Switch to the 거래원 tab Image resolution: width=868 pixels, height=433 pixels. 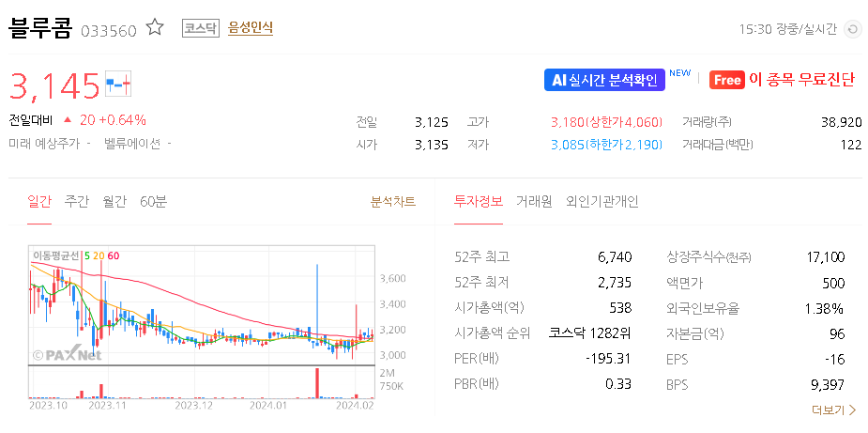[x=534, y=202]
